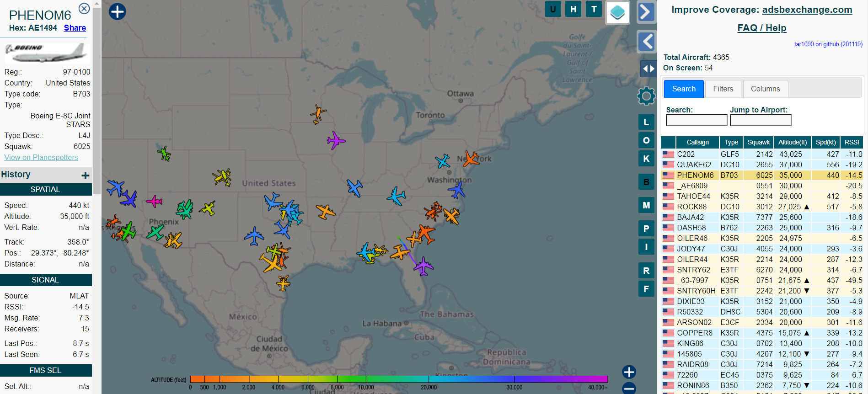Open the map layer switcher
This screenshot has height=394, width=868.
pyautogui.click(x=618, y=12)
